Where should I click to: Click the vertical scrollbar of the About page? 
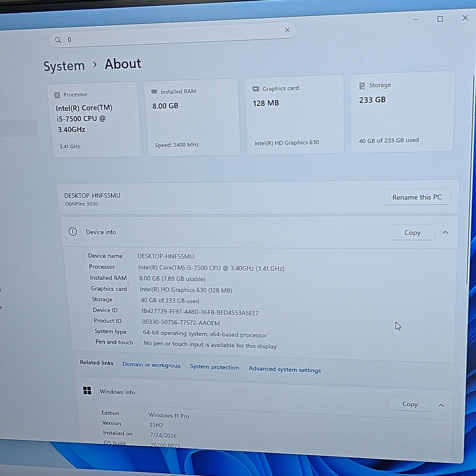(471, 180)
